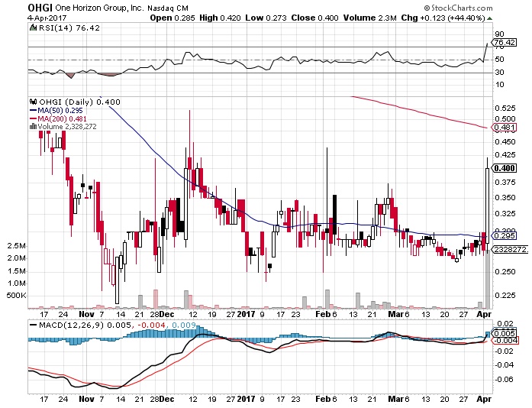532x408 pixels.
Task: Click the MACD(12,26,9) legend label
Action: coord(71,325)
